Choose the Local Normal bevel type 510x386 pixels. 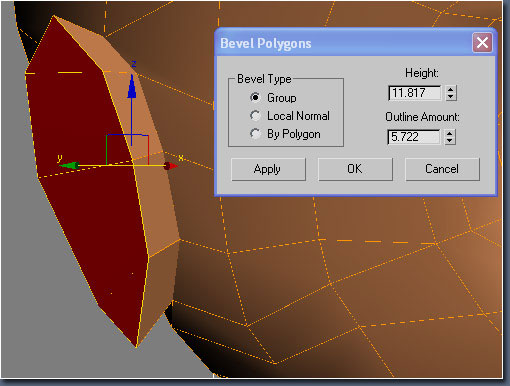[x=255, y=116]
